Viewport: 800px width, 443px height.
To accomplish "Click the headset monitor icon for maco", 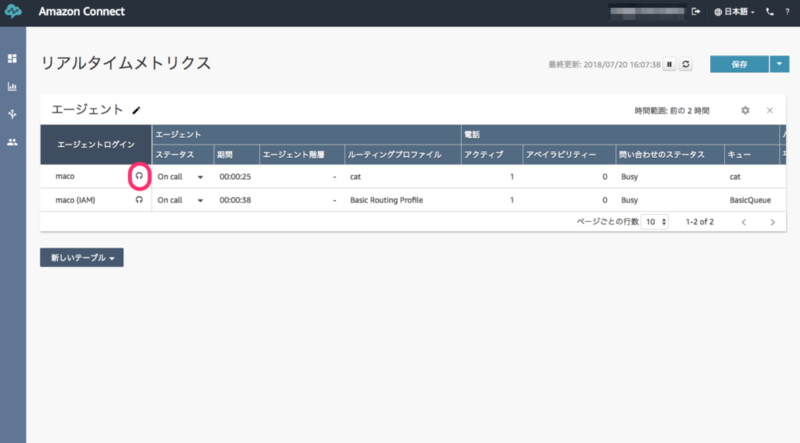I will click(139, 176).
